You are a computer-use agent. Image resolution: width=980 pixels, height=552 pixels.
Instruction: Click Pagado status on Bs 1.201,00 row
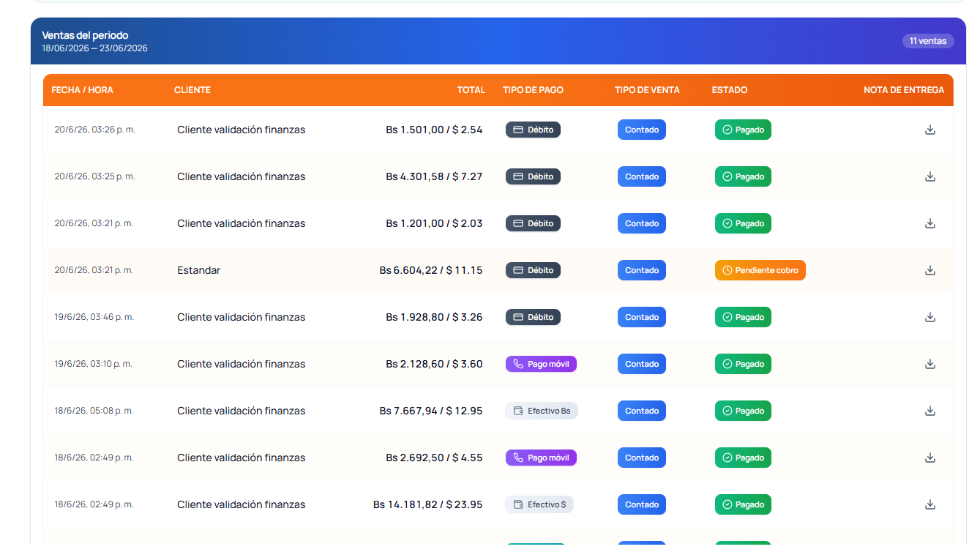pyautogui.click(x=743, y=223)
